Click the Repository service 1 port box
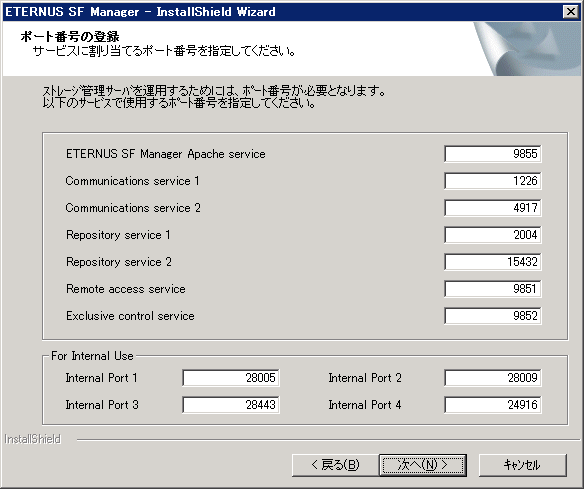 click(x=492, y=235)
